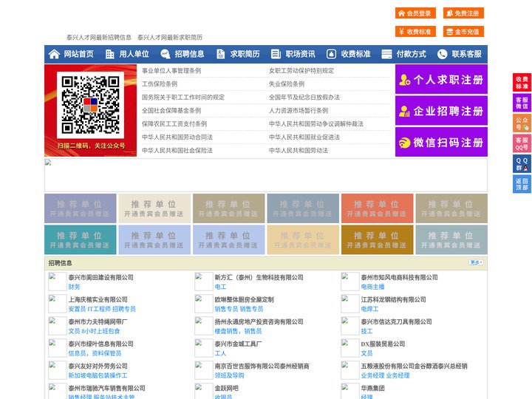The height and width of the screenshot is (399, 532).
Task: Click 返回顶部 side button
Action: 522,184
